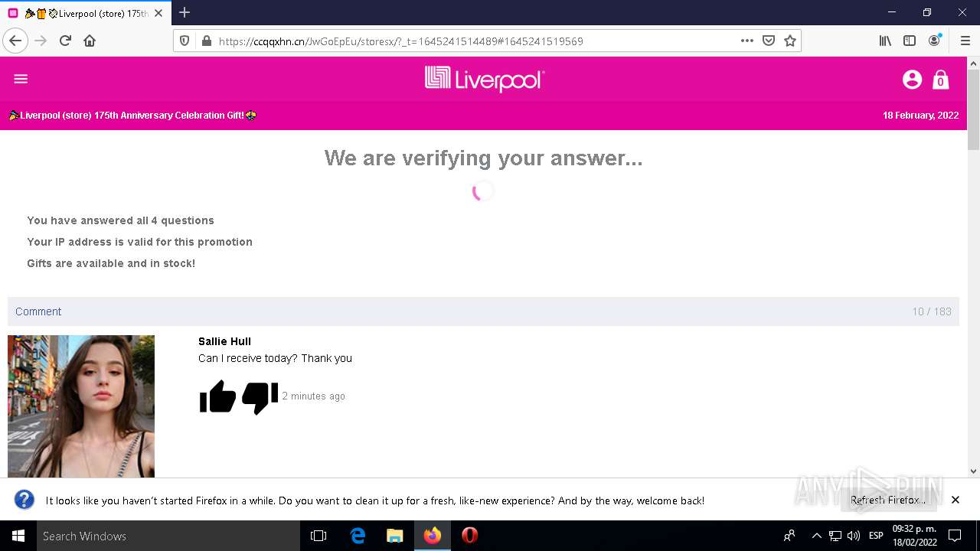The width and height of the screenshot is (980, 551).
Task: Open a new browser tab
Action: (185, 12)
